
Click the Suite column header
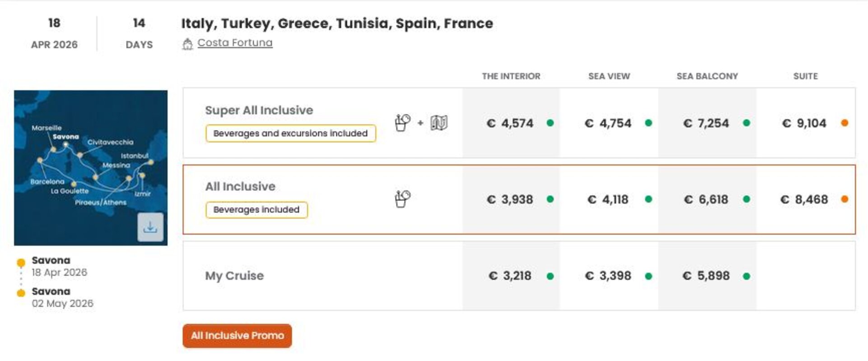pyautogui.click(x=805, y=76)
